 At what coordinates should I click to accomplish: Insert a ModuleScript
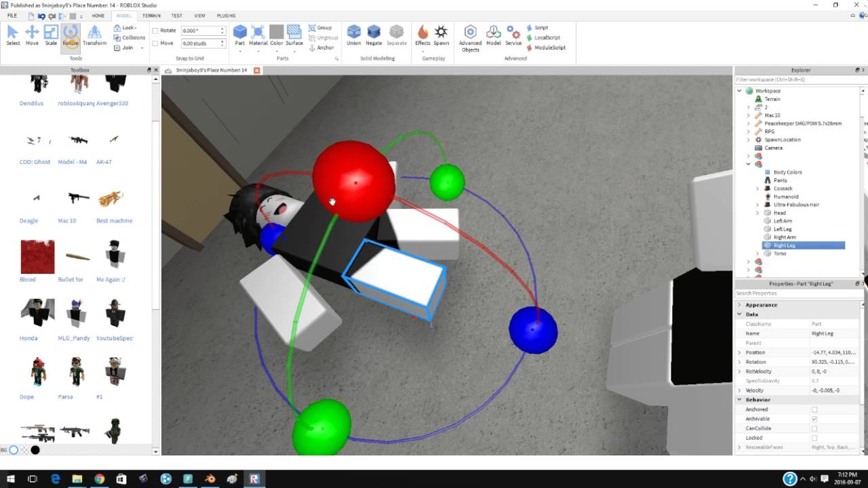point(546,47)
